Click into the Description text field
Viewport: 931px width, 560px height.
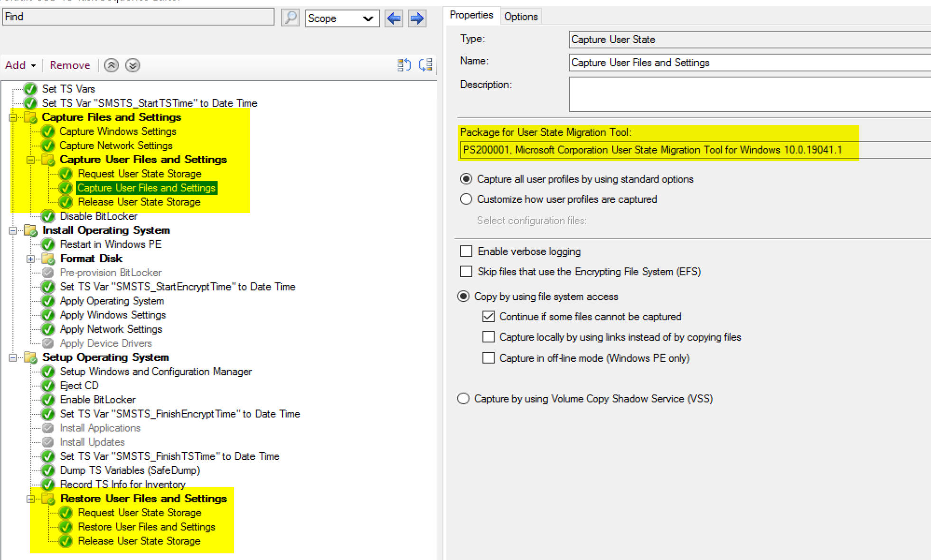coord(749,94)
